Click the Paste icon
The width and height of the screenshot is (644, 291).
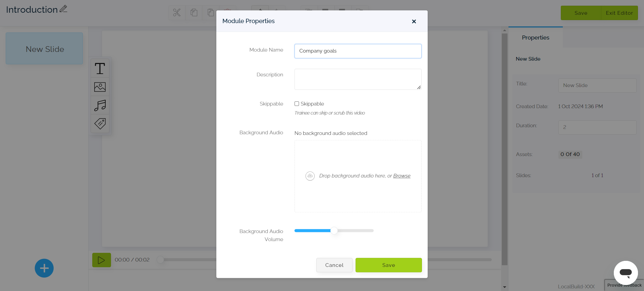tap(211, 13)
